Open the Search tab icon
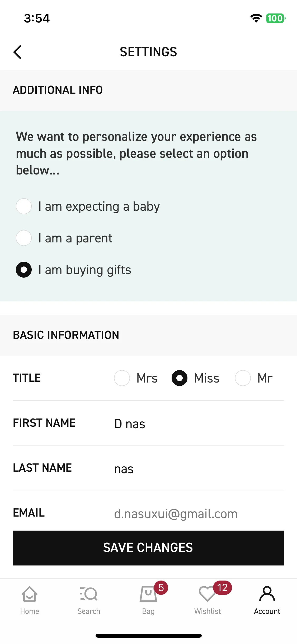 click(89, 594)
